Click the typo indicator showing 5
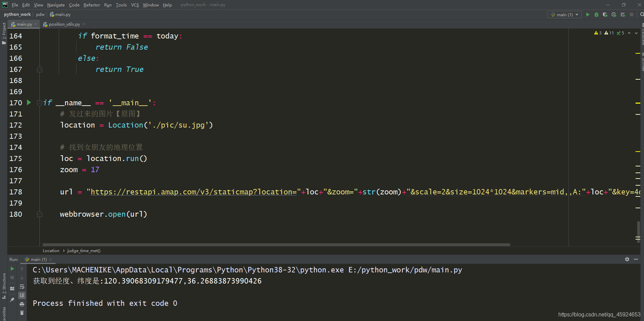 tap(620, 33)
